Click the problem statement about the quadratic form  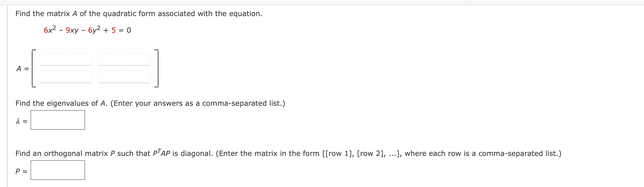click(138, 13)
